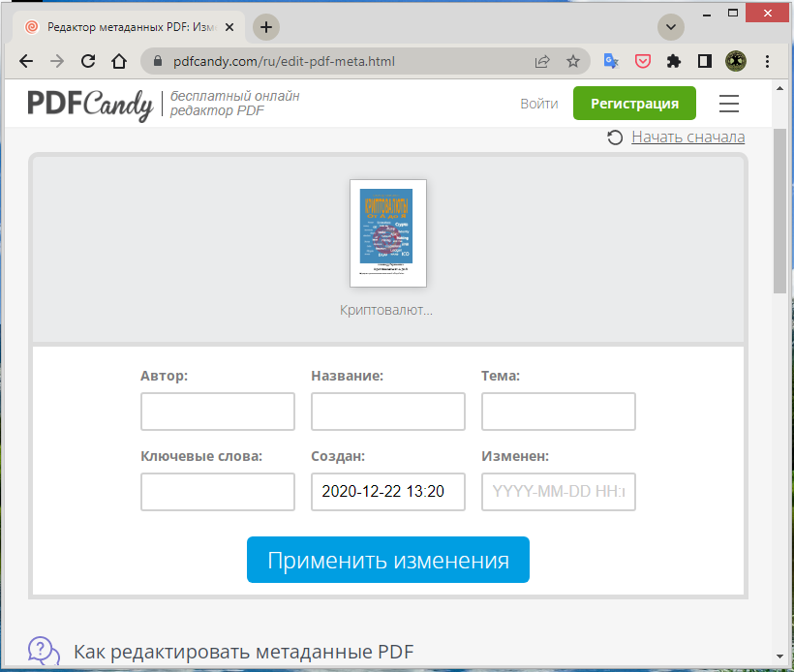Reload the PDF Candy page
This screenshot has width=794, height=672.
[x=88, y=61]
